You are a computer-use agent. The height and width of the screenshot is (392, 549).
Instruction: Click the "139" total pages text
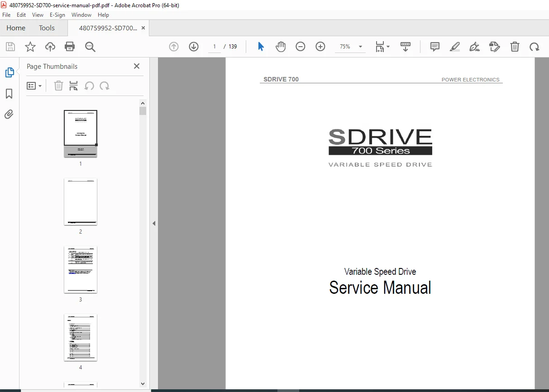[233, 47]
